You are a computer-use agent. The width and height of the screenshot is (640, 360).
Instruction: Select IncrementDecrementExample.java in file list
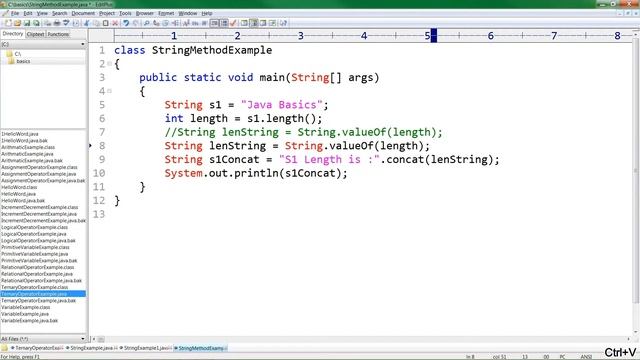click(x=39, y=214)
